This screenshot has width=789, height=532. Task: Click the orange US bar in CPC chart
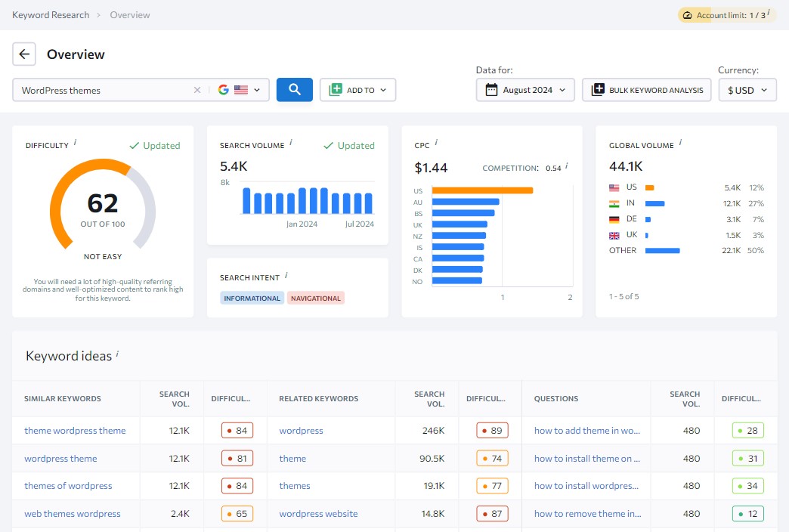(482, 190)
